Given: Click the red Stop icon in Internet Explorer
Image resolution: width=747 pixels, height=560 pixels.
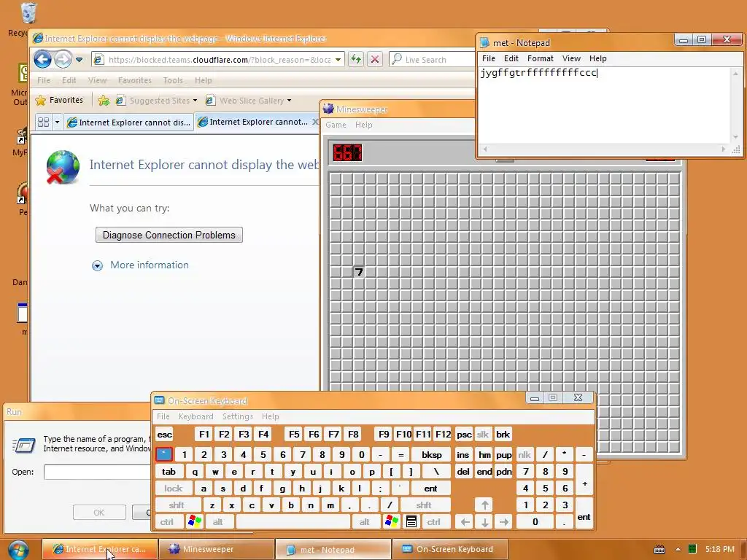Looking at the screenshot, I should pyautogui.click(x=375, y=60).
